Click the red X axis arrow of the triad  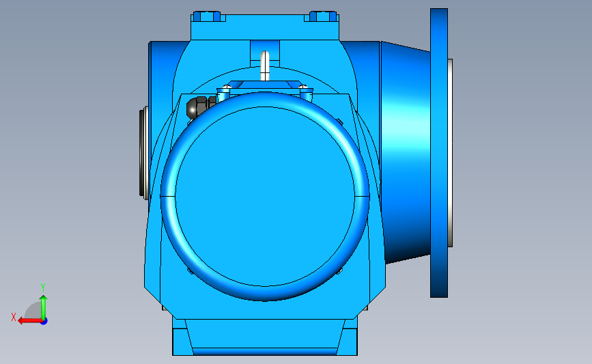[29, 321]
